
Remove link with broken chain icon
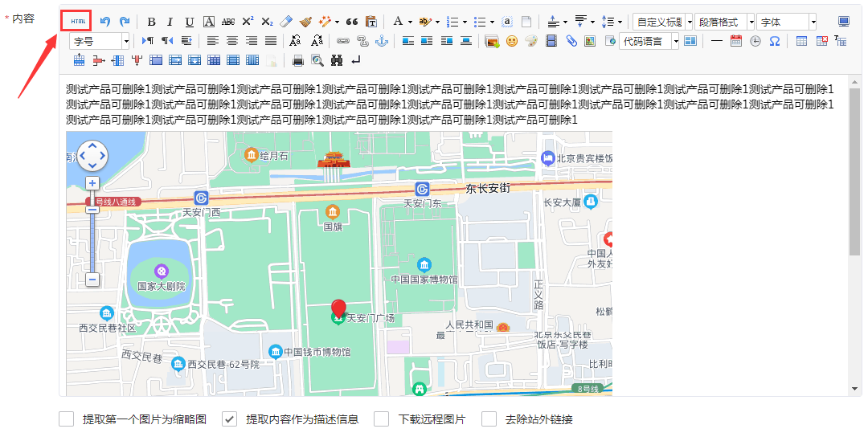(362, 41)
